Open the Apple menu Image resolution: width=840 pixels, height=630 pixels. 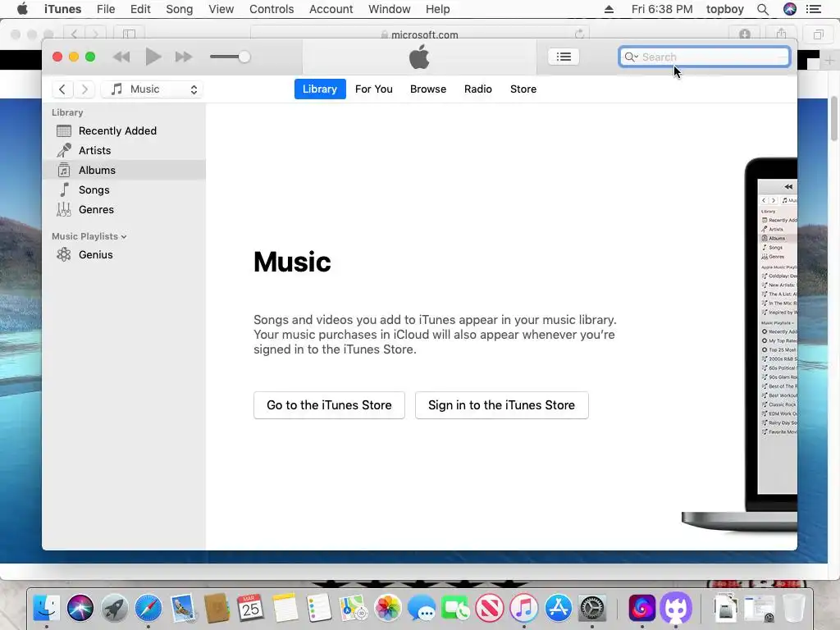coord(22,9)
